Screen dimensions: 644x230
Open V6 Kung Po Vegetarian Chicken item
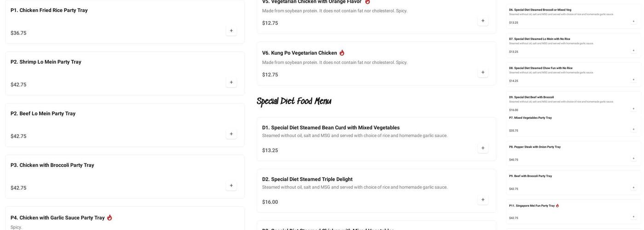tap(299, 53)
